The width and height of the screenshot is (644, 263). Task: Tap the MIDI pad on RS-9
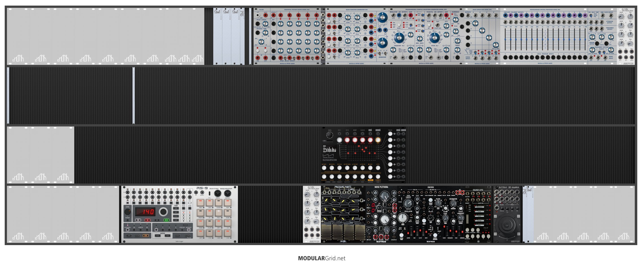pos(200,203)
